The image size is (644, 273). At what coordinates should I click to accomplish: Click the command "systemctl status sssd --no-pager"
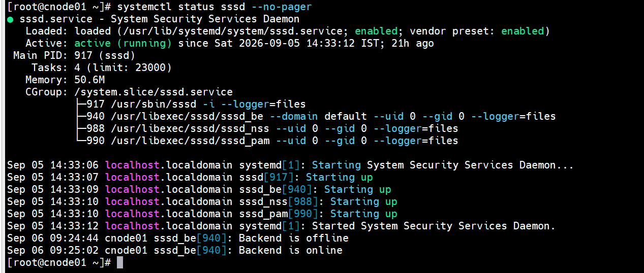click(x=214, y=7)
